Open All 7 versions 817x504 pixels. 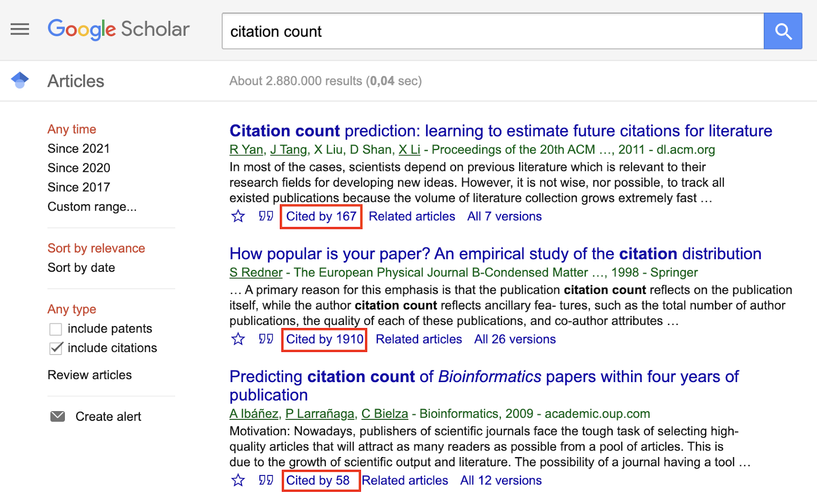tap(504, 216)
